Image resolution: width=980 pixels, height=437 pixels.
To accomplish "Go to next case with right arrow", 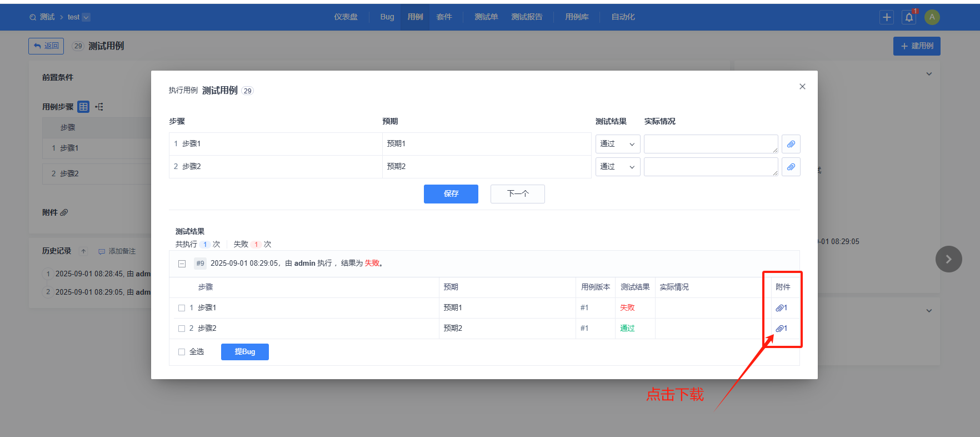I will 948,259.
